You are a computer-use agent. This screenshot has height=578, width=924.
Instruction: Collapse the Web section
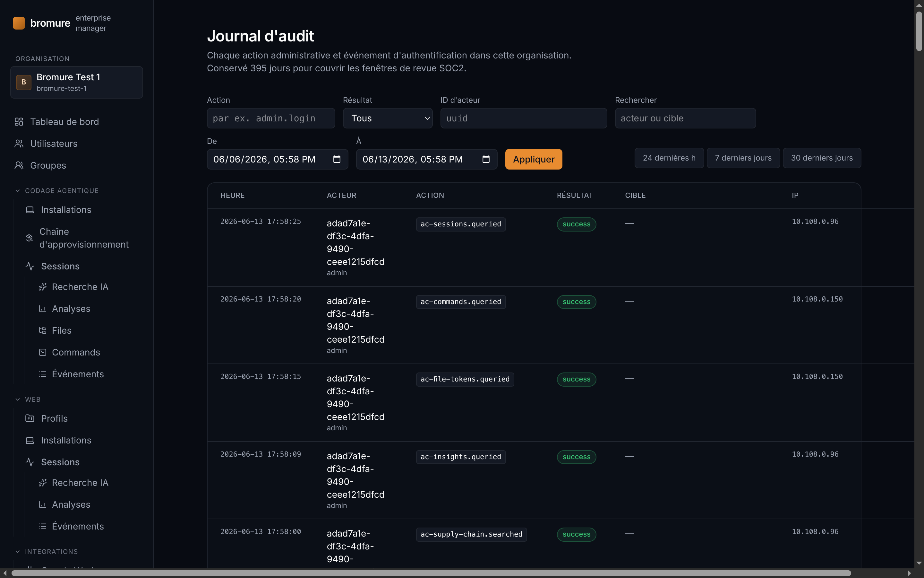tap(28, 399)
